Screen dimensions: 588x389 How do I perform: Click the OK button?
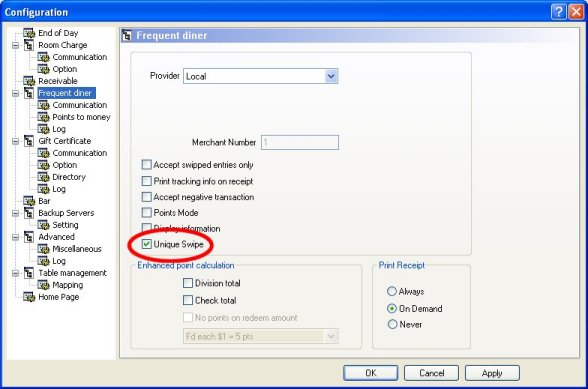(370, 373)
